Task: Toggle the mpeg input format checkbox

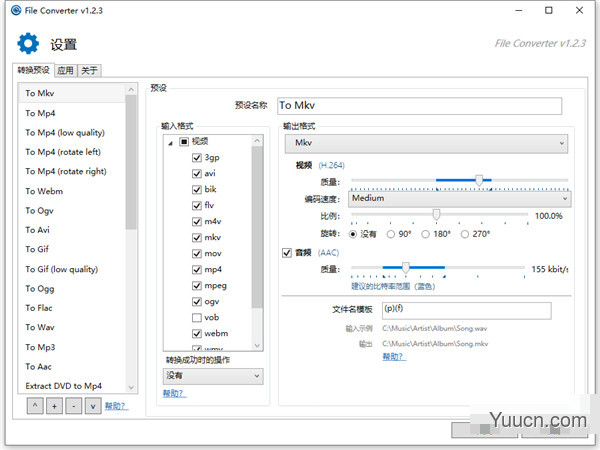Action: (197, 286)
